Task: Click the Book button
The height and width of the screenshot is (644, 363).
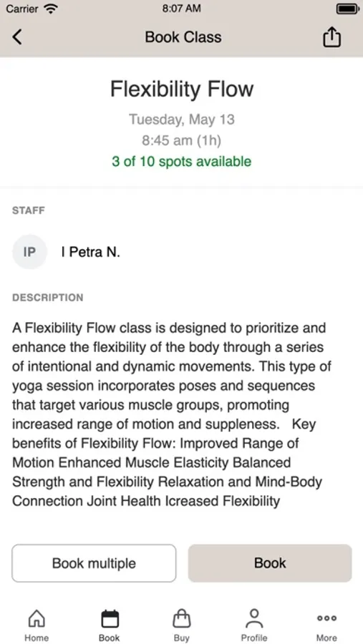Action: coord(270,563)
